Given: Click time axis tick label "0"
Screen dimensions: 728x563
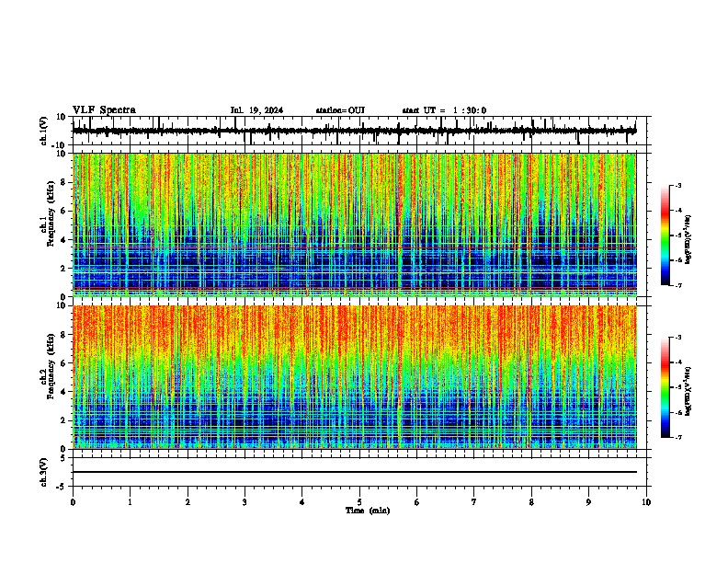Looking at the screenshot, I should coord(73,502).
